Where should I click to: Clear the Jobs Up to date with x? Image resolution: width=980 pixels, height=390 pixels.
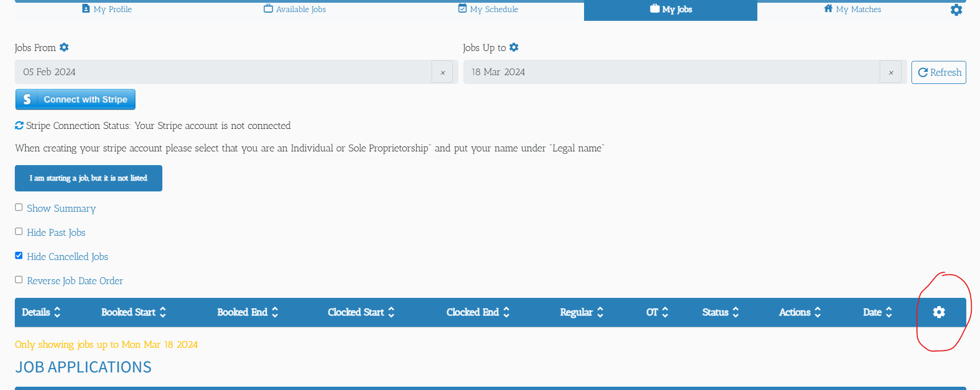891,72
